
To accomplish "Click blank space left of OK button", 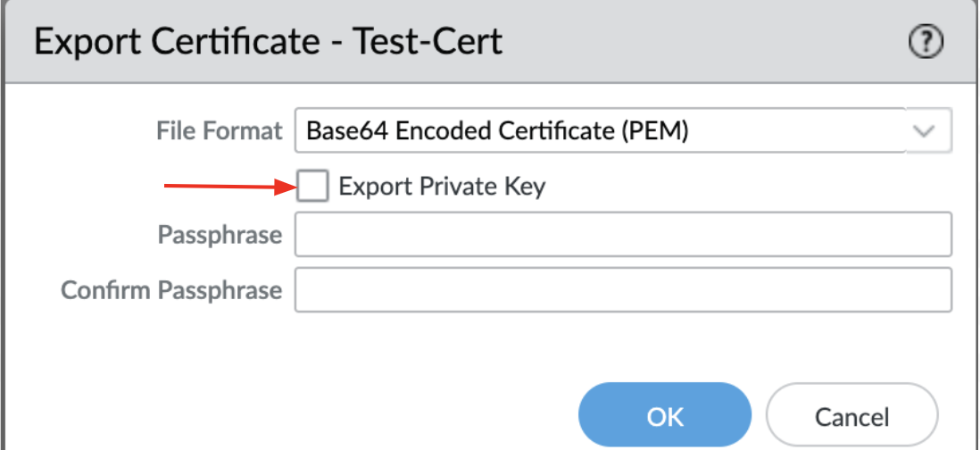I will tap(357, 416).
